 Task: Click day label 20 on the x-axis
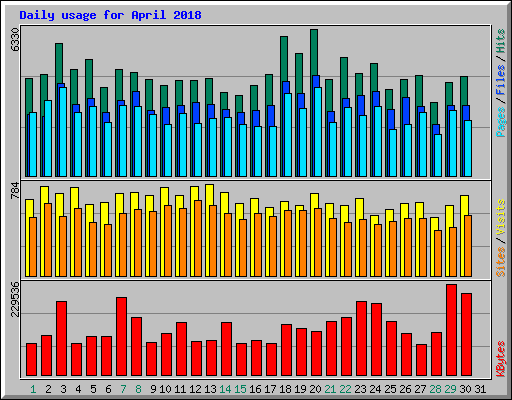point(315,389)
